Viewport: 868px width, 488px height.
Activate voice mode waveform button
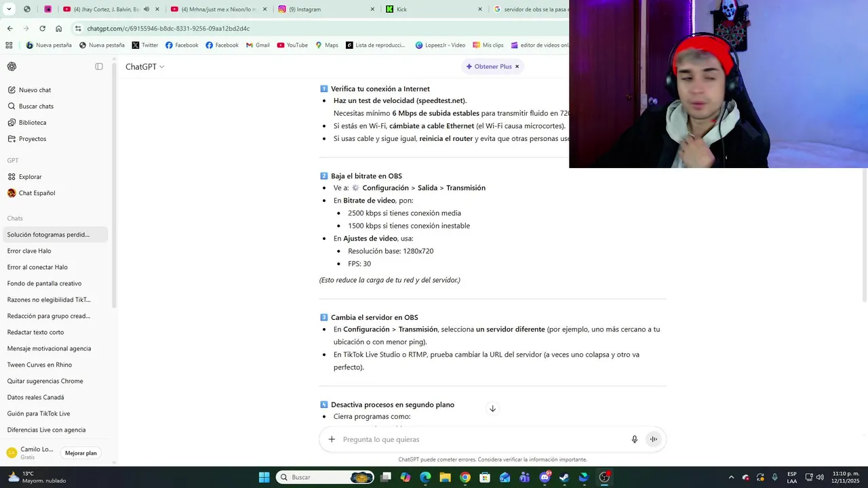pyautogui.click(x=654, y=439)
